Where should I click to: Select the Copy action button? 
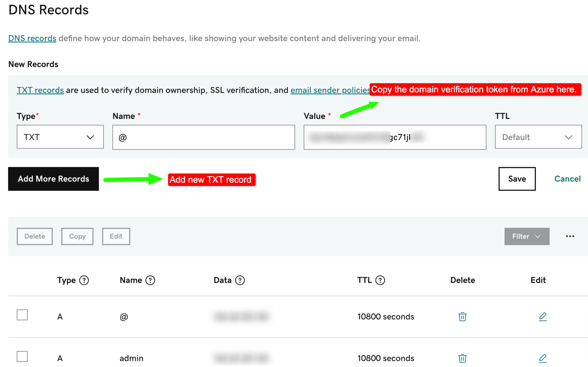[77, 236]
